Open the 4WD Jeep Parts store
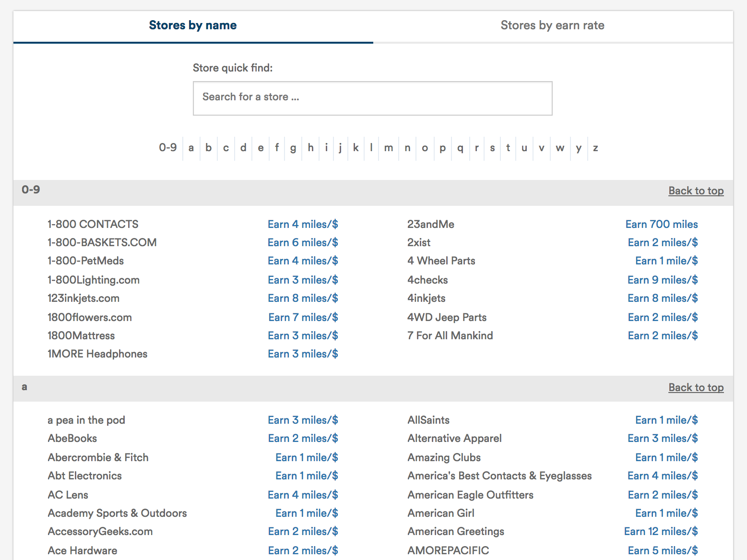747x560 pixels. pyautogui.click(x=447, y=317)
